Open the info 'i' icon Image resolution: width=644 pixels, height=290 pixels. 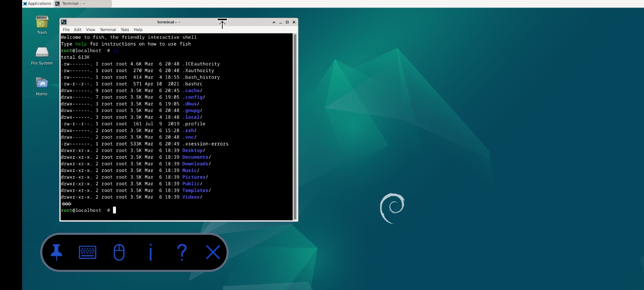point(151,253)
